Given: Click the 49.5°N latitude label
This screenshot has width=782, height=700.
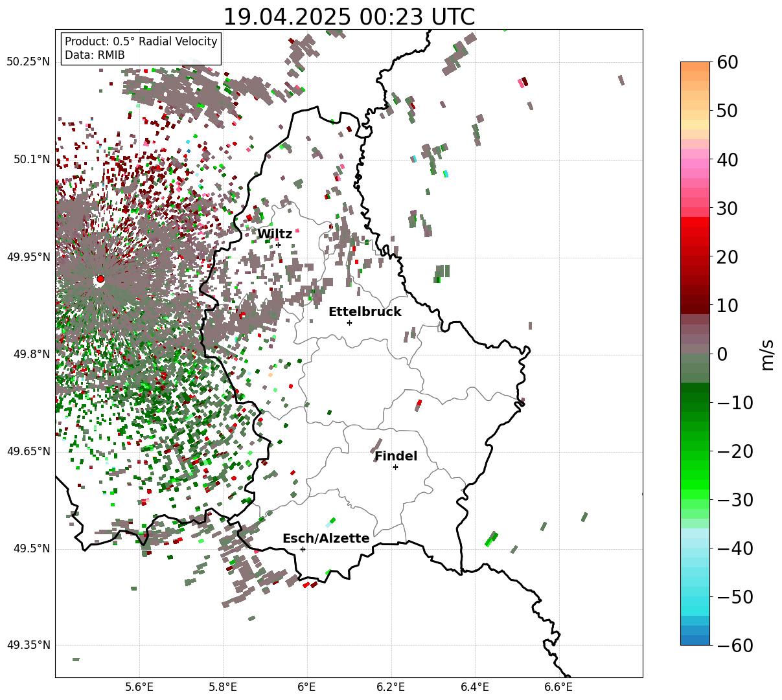Looking at the screenshot, I should [30, 549].
